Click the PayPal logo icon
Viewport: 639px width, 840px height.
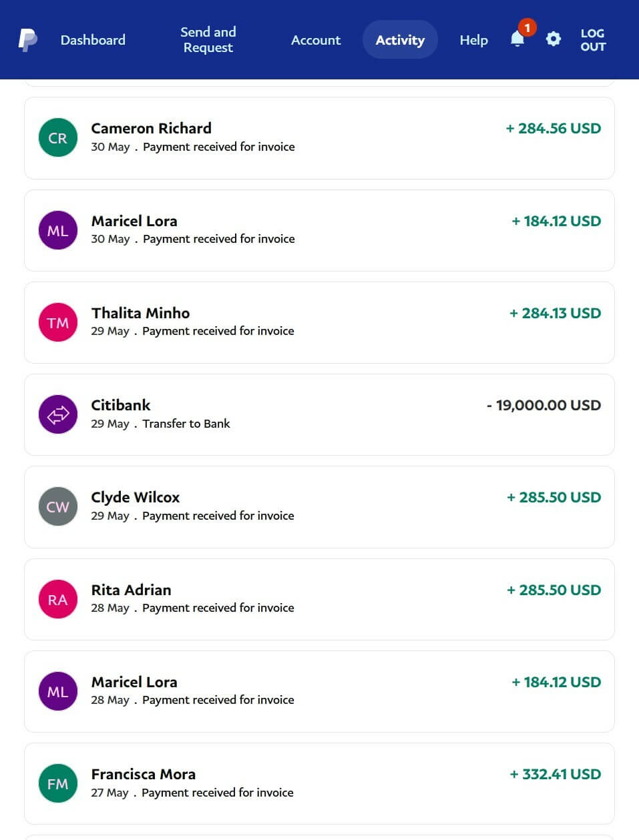27,40
